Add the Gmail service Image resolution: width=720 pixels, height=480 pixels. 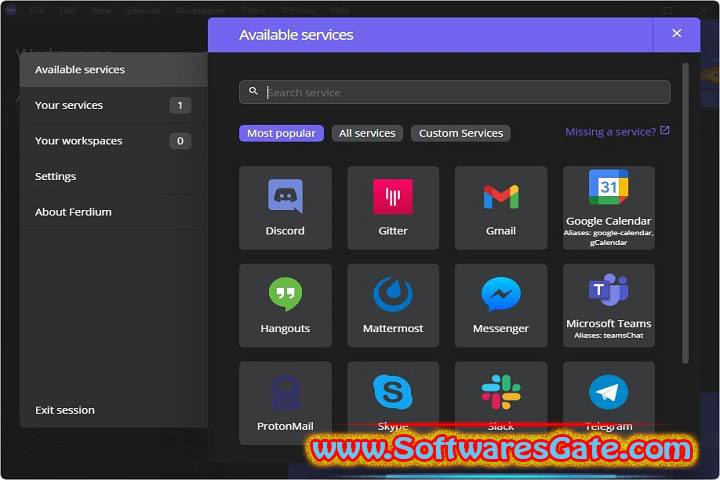[x=501, y=208]
